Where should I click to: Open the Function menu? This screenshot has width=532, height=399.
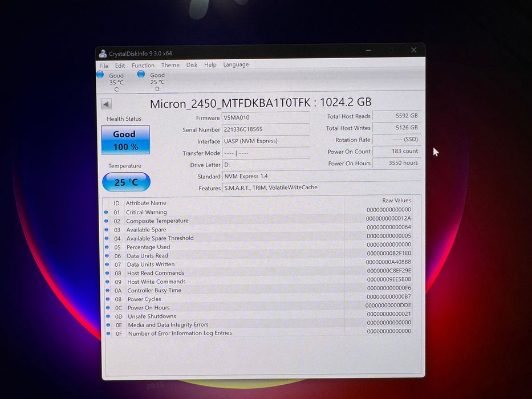[x=143, y=65]
